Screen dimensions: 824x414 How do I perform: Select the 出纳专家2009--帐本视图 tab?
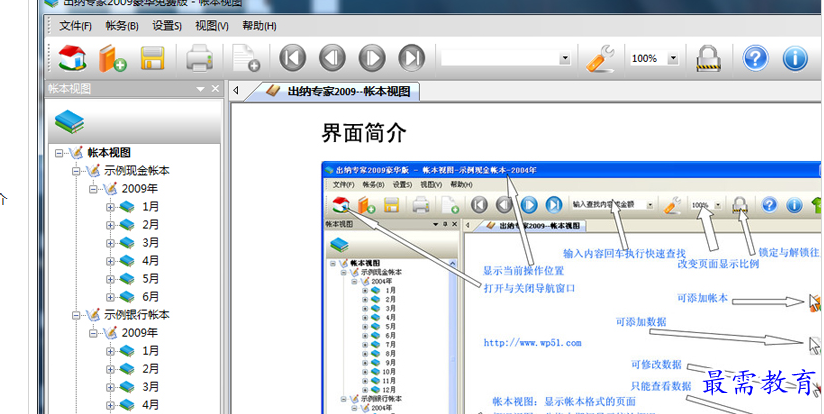337,91
